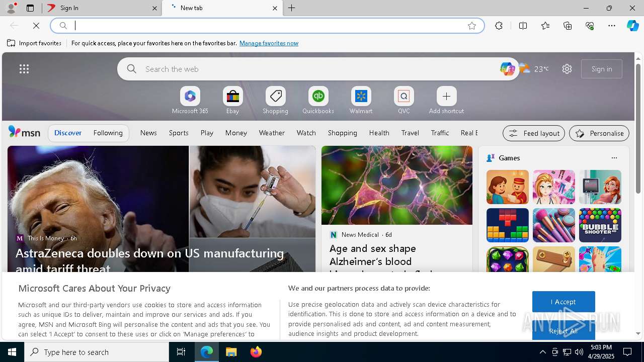Open the Money menu item

tap(236, 133)
